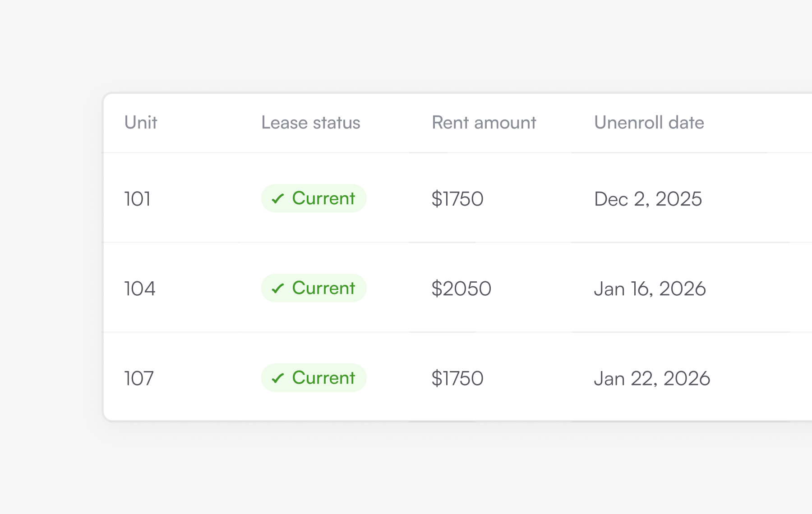Screen dimensions: 812x514
Task: Open unit 107 in the table
Action: coord(139,378)
